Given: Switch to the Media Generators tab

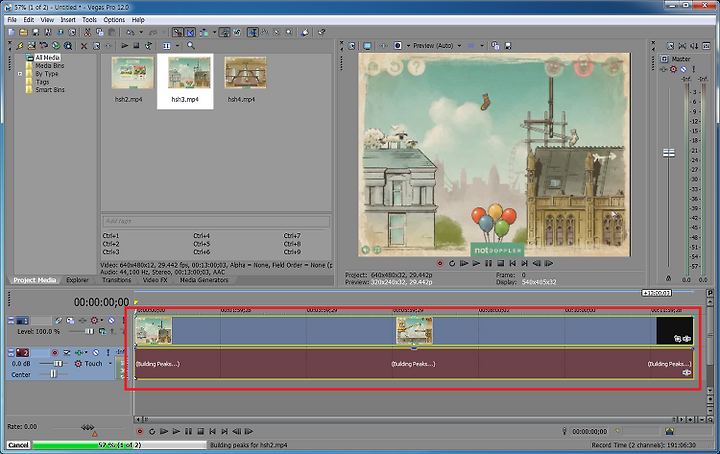Looking at the screenshot, I should click(x=204, y=280).
